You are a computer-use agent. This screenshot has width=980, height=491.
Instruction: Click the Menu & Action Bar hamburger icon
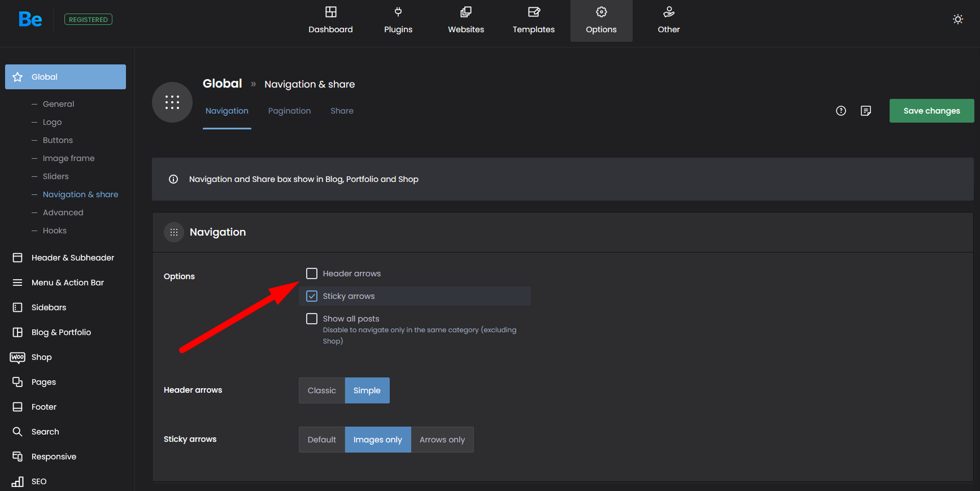pos(18,283)
